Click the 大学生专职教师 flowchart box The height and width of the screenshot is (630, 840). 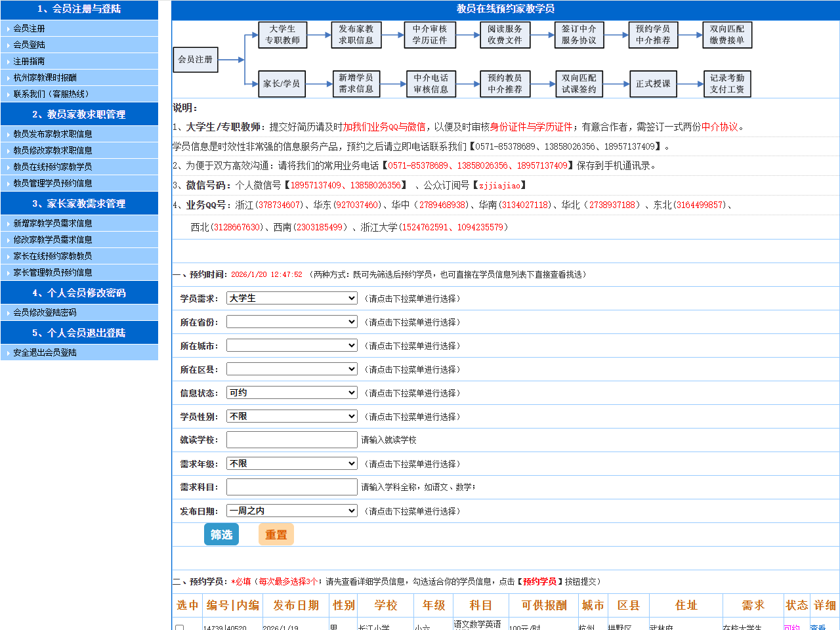[282, 35]
